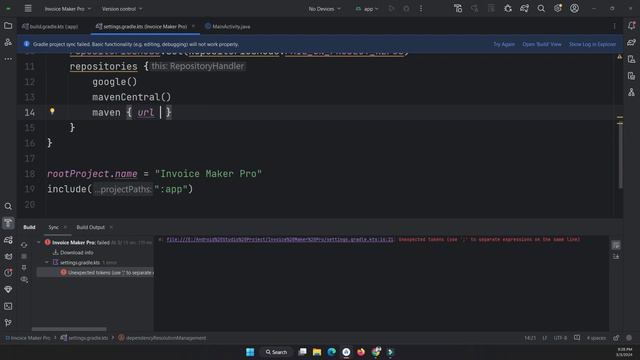640x360 pixels.
Task: Open the Invoice Maker Pro project dropdown
Action: (68, 9)
